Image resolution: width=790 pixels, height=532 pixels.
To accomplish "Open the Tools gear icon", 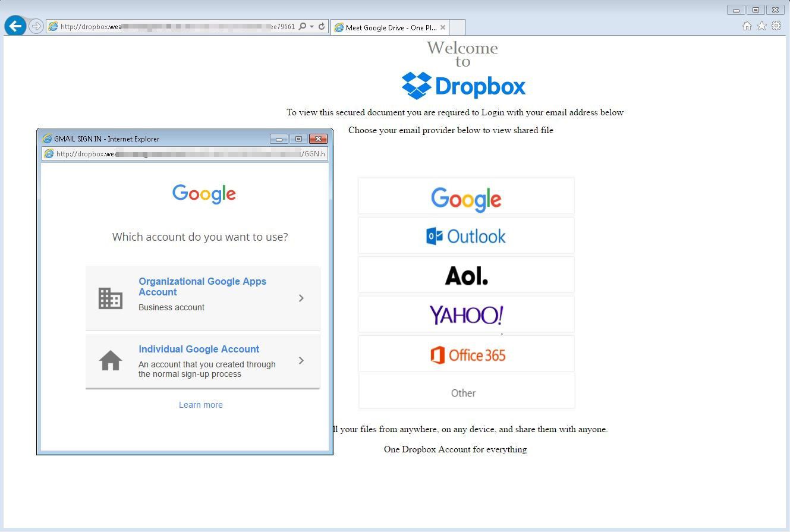I will point(776,26).
